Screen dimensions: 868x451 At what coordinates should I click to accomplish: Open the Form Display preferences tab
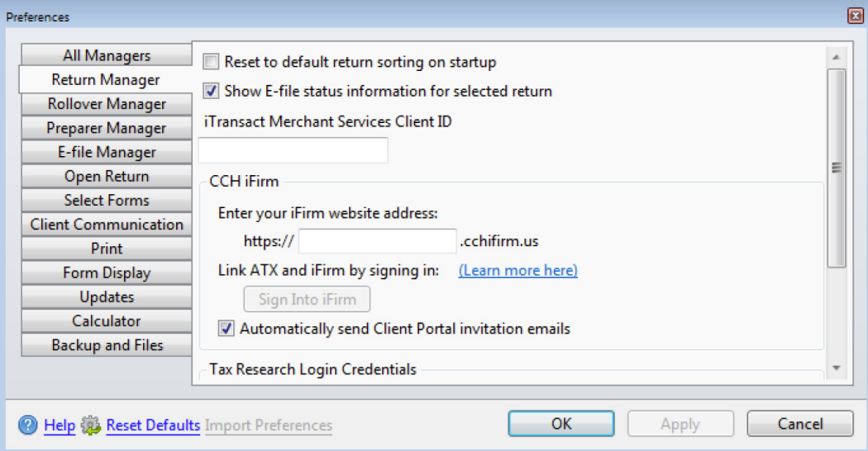pyautogui.click(x=107, y=273)
